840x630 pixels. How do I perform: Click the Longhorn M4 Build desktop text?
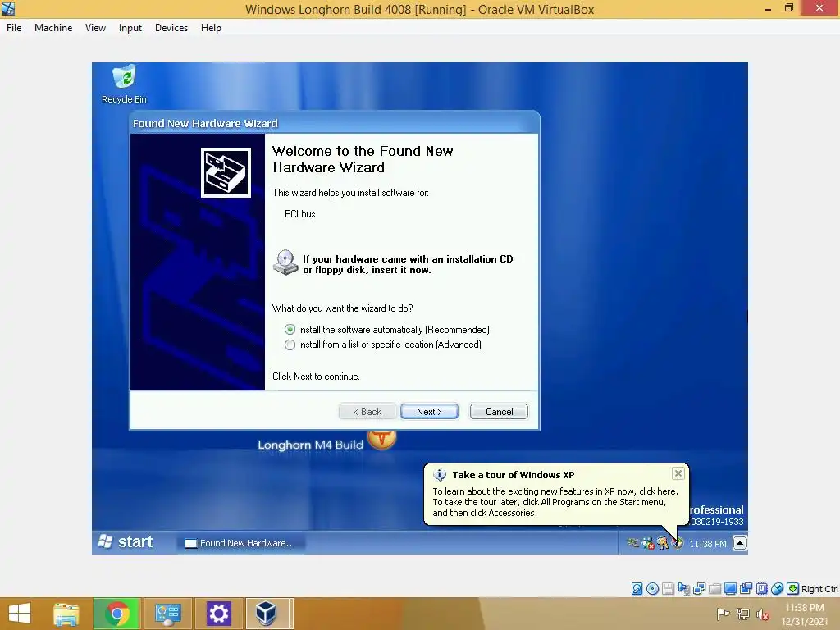tap(310, 445)
